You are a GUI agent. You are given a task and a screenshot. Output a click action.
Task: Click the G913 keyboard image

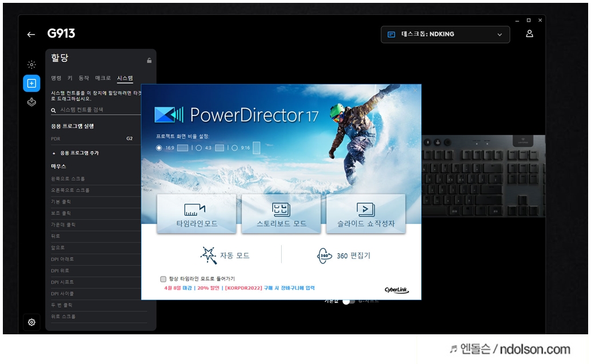484,176
